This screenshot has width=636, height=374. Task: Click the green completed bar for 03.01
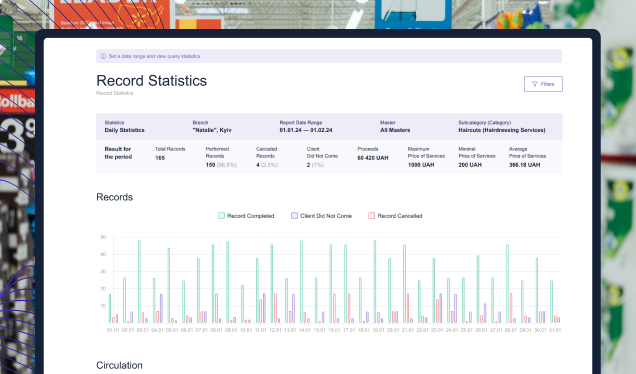140,282
